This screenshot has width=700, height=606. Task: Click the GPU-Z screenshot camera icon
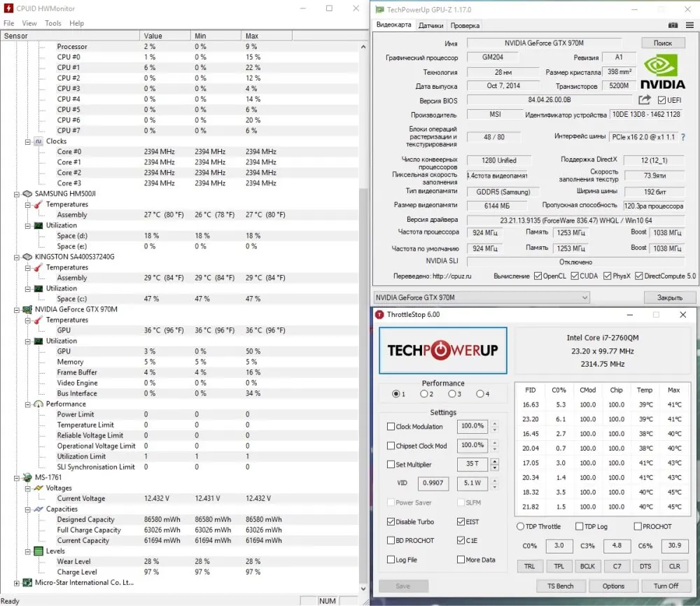point(673,25)
